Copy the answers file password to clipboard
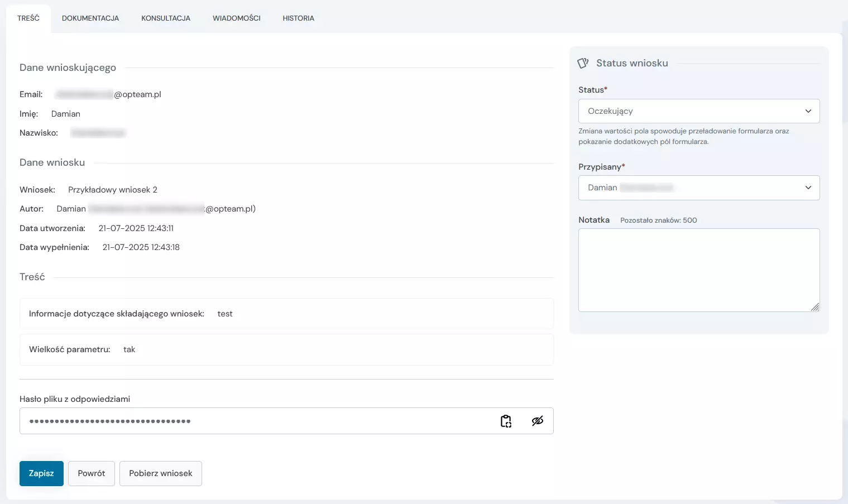 pos(506,421)
